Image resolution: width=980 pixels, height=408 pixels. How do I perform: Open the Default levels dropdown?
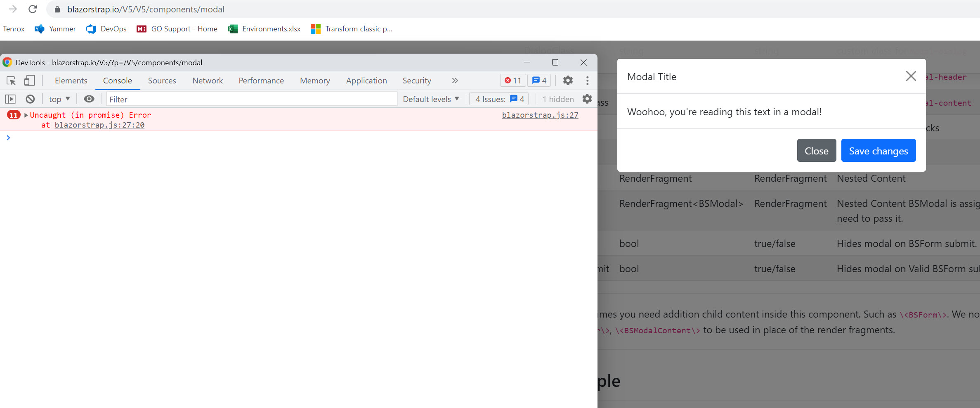430,99
